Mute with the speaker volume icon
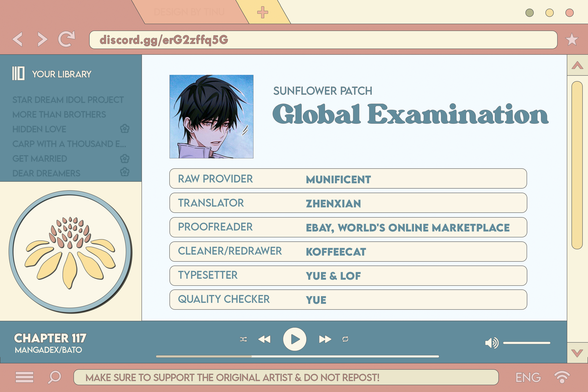This screenshot has height=392, width=588. click(492, 343)
